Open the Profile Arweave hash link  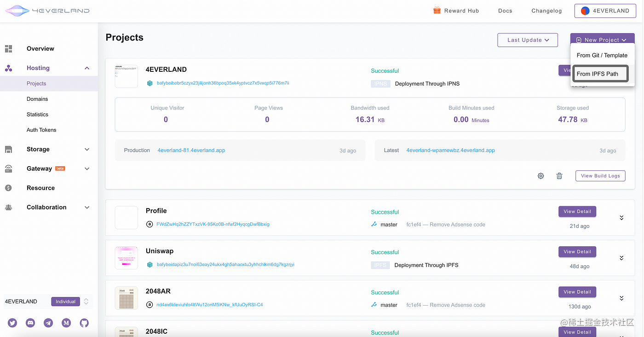tap(213, 224)
